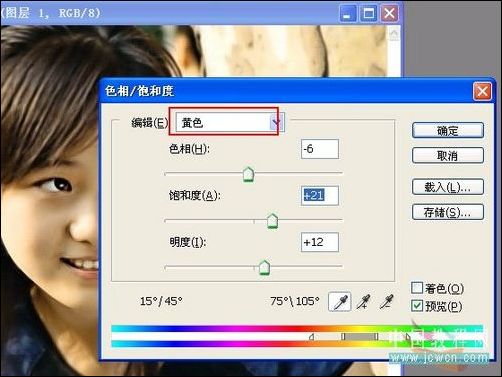The height and width of the screenshot is (377, 502).
Task: Close the 色相/饱和度 dialog
Action: coord(482,91)
